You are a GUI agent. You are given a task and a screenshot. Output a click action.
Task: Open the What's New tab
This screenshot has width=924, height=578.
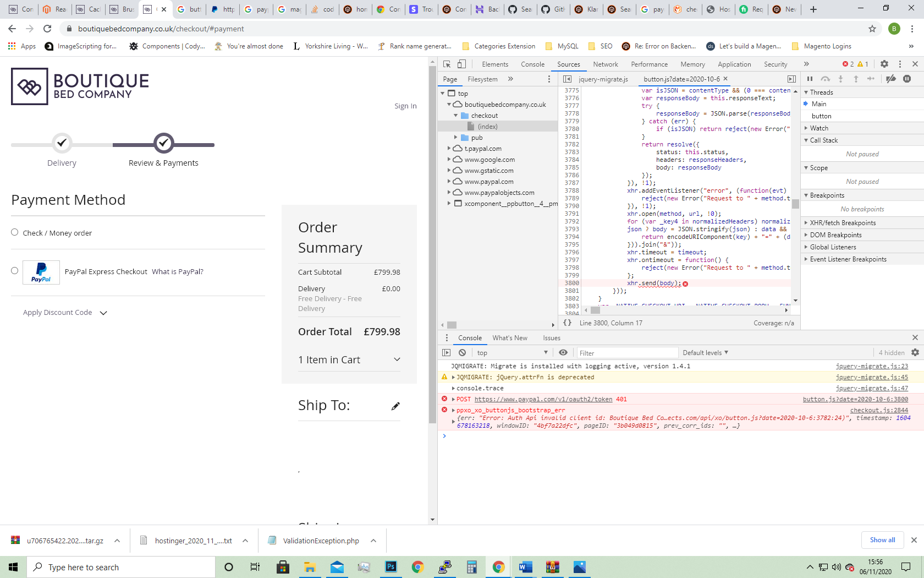pos(510,337)
